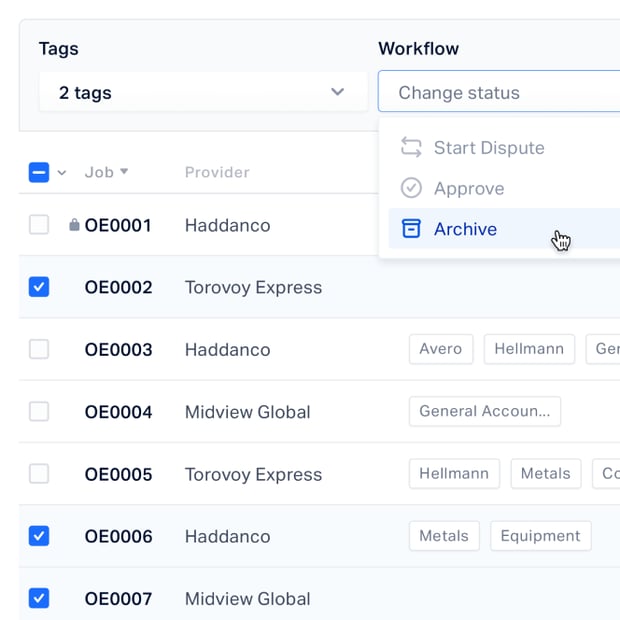Open job OE0005

pyautogui.click(x=118, y=474)
